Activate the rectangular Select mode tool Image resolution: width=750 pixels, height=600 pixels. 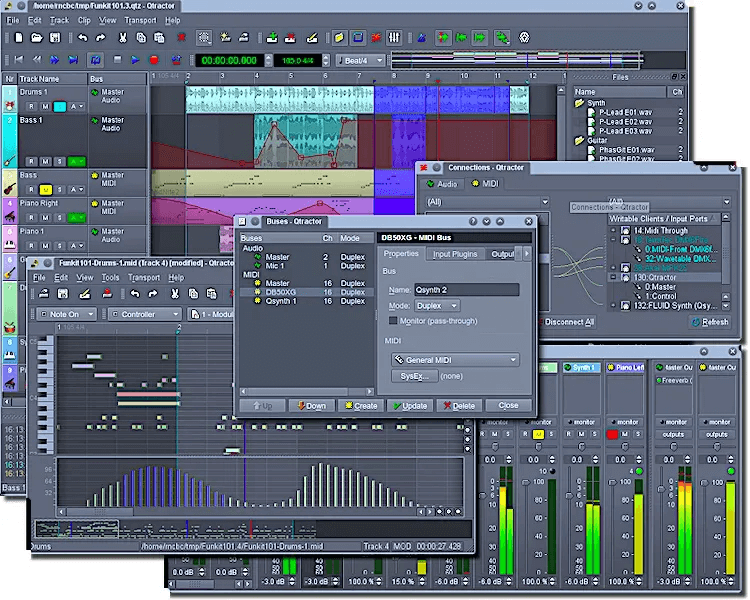click(x=204, y=37)
